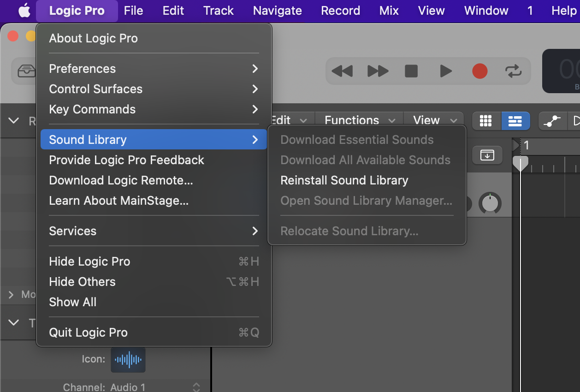Open the File menu

[x=134, y=11]
